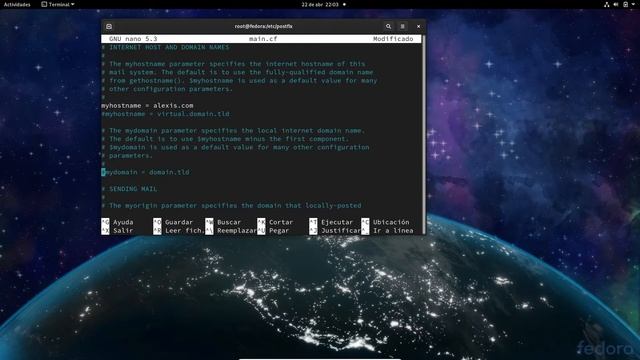Place cursor on 'myhostname = alexis.com' line

[147, 106]
